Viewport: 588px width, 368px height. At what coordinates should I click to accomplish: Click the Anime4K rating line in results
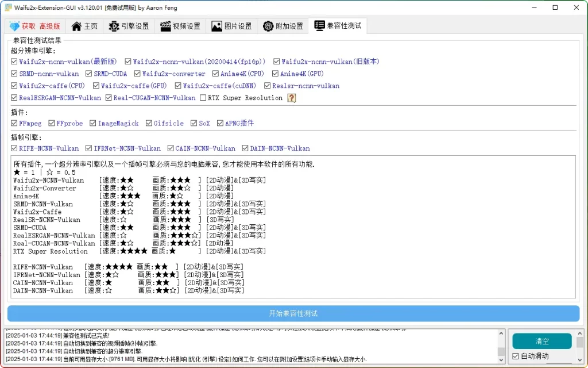coord(123,196)
